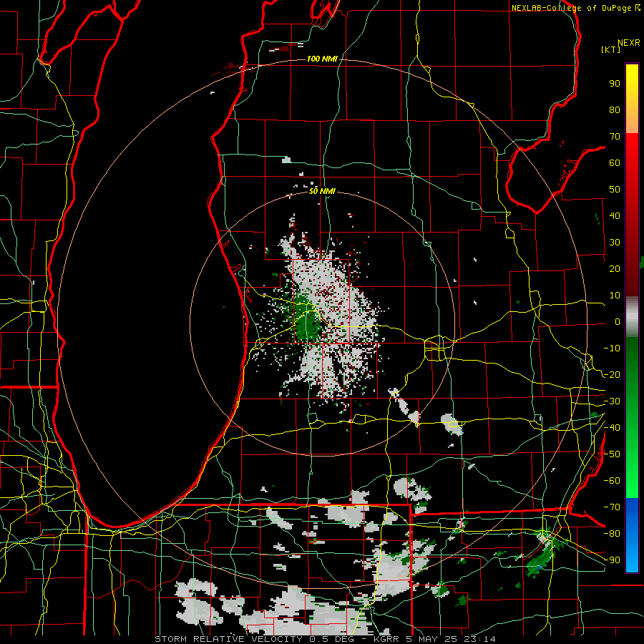The width and height of the screenshot is (644, 644).
Task: Click the NEXR label above the color scale
Action: (x=629, y=43)
